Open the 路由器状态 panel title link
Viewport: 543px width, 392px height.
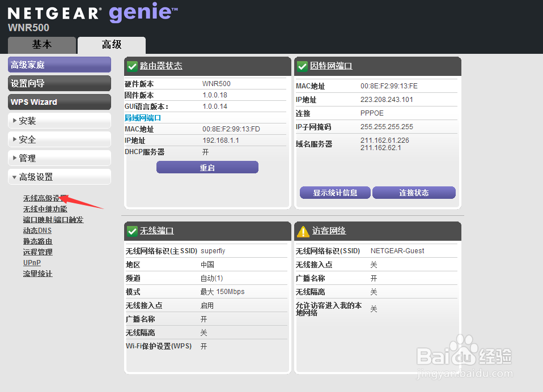point(161,66)
